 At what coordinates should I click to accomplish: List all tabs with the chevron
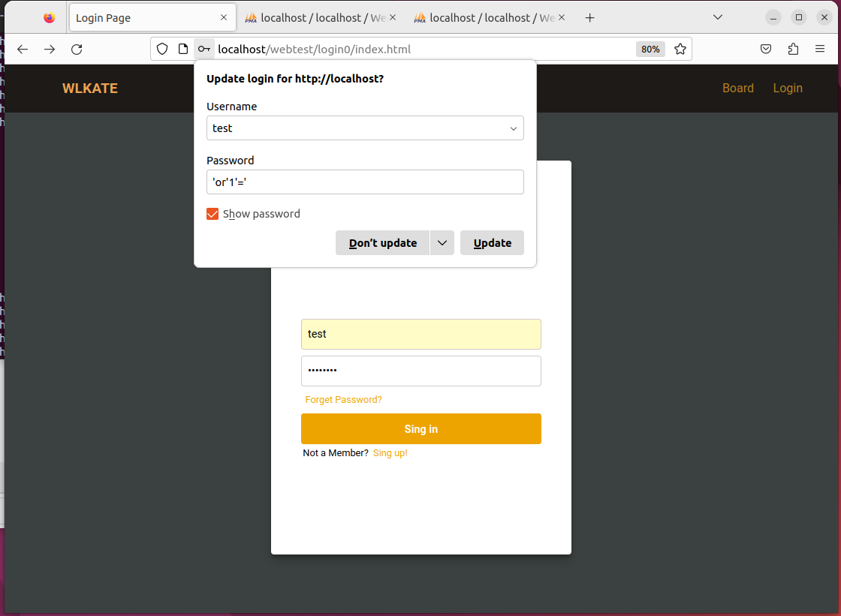718,18
